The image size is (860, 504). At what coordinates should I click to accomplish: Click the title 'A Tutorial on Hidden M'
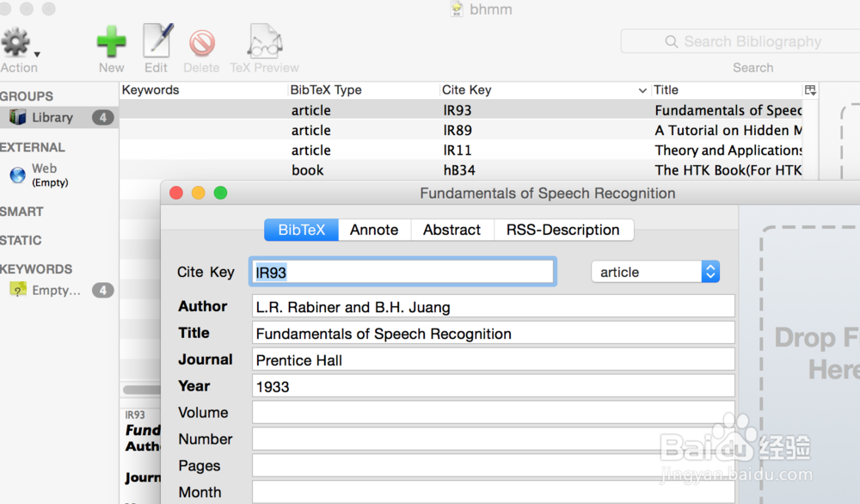(728, 130)
